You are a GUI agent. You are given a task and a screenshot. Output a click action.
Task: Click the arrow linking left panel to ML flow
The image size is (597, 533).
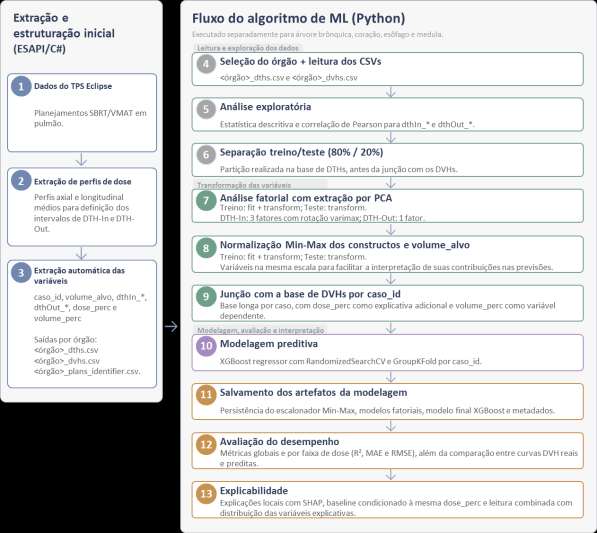(x=171, y=326)
